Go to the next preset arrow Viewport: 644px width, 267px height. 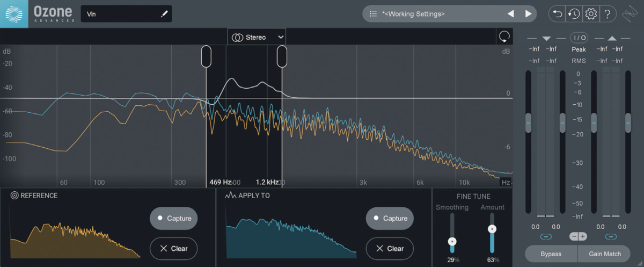pyautogui.click(x=528, y=14)
